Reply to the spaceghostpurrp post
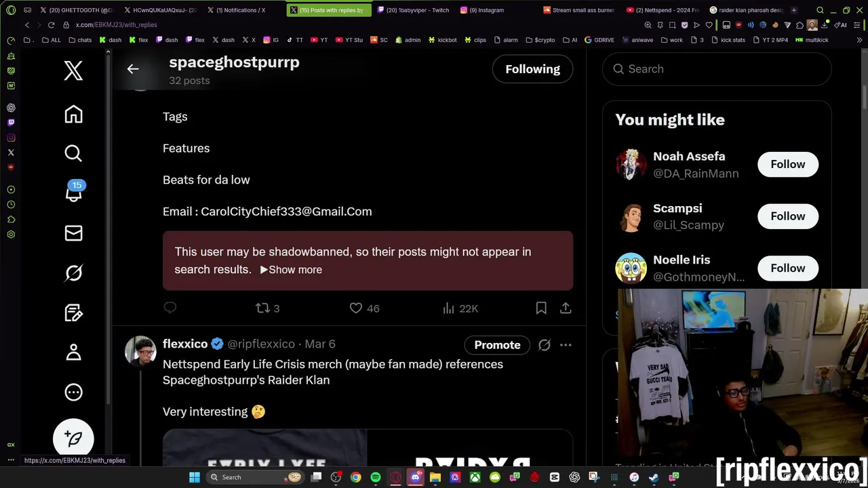The height and width of the screenshot is (488, 868). point(170,308)
